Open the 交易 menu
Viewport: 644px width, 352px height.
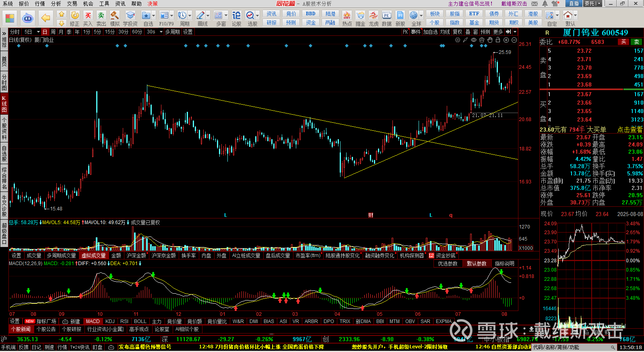(x=72, y=4)
